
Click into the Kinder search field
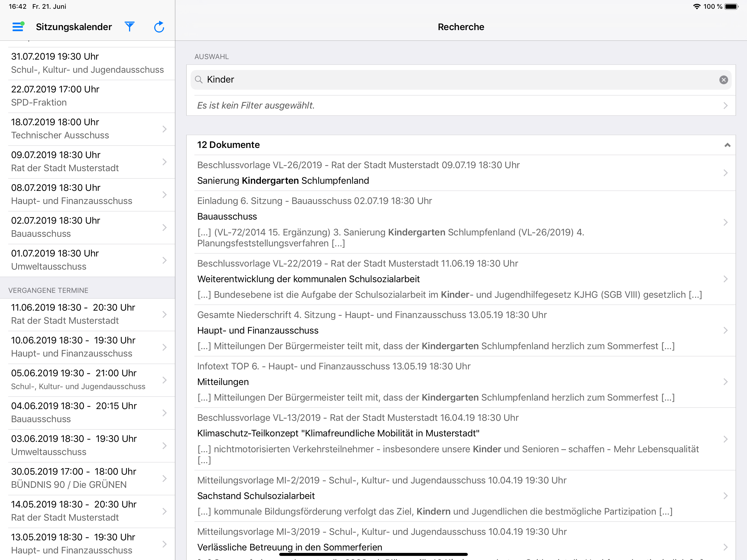coord(461,80)
